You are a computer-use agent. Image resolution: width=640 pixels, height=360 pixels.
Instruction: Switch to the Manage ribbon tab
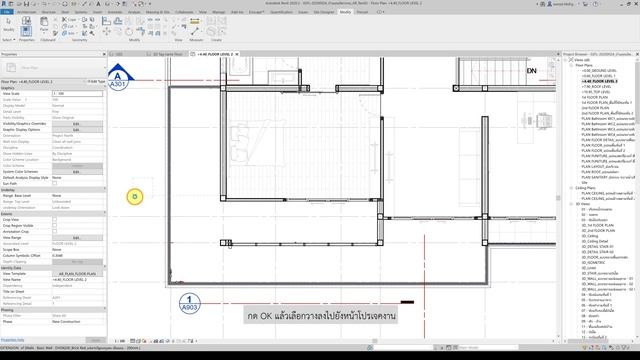pos(219,12)
